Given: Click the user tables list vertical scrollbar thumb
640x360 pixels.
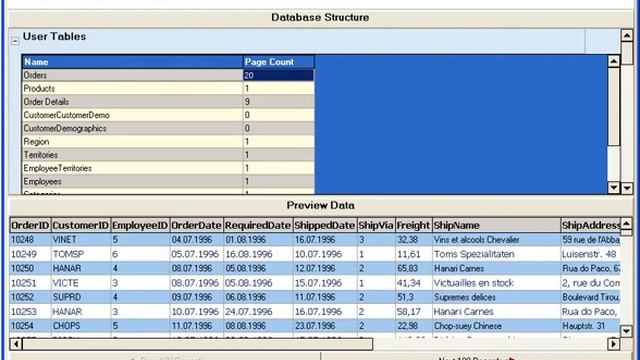Looking at the screenshot, I should point(613,106).
